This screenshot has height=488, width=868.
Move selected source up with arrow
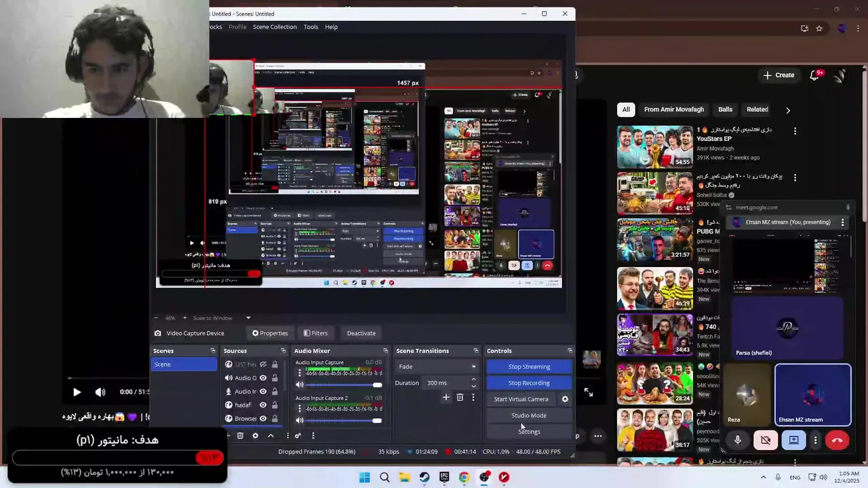pyautogui.click(x=271, y=436)
